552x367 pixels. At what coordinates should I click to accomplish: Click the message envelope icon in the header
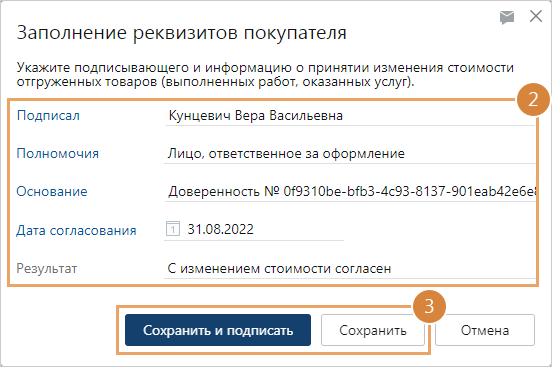pos(507,17)
